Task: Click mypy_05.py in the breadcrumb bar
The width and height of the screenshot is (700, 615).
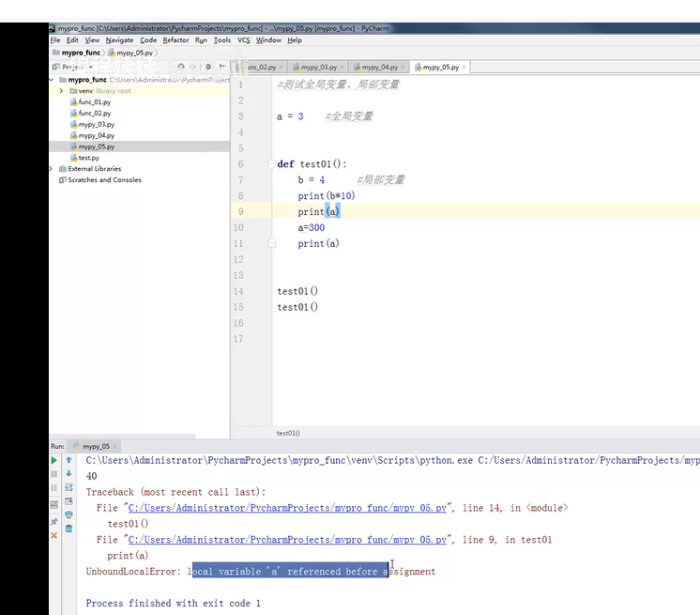Action: click(130, 53)
